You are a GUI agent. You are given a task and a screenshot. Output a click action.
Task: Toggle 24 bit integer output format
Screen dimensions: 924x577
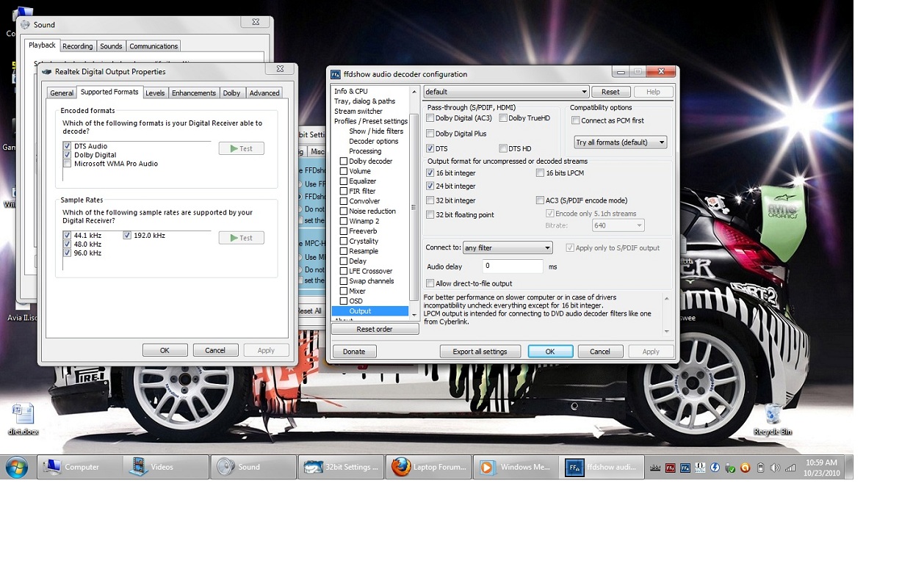pyautogui.click(x=430, y=186)
